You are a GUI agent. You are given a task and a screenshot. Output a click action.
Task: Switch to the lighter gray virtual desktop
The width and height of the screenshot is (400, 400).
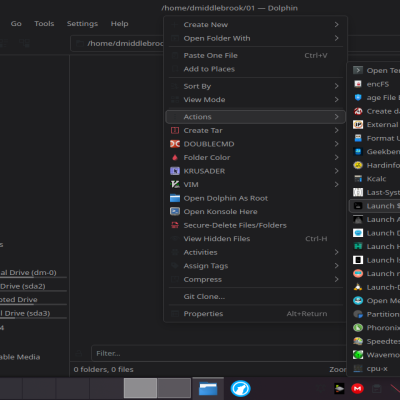tap(140, 388)
